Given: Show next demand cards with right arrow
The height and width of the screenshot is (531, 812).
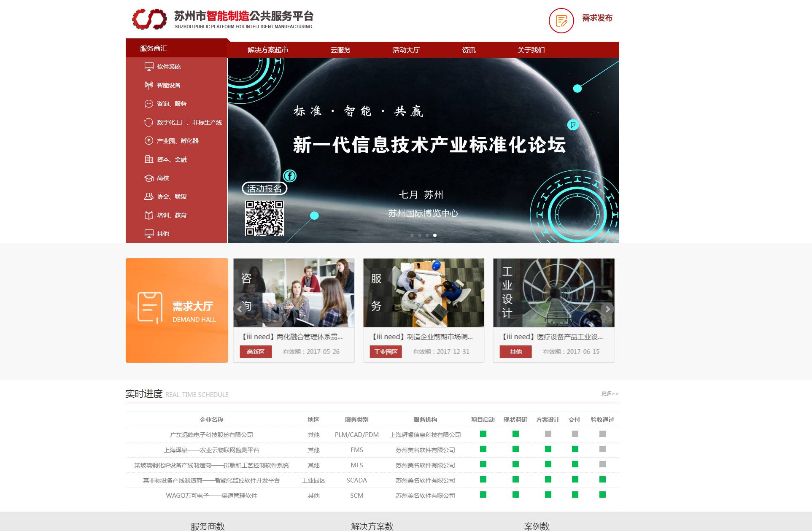Looking at the screenshot, I should pos(607,309).
